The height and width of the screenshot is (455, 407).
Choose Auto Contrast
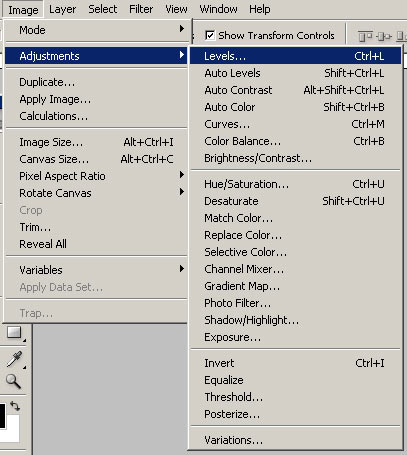click(x=295, y=90)
